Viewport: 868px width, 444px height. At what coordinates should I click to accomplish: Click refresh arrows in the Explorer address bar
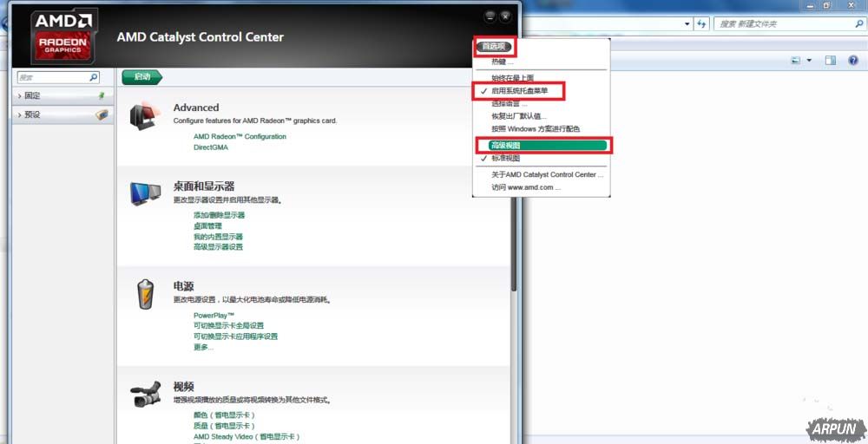702,23
